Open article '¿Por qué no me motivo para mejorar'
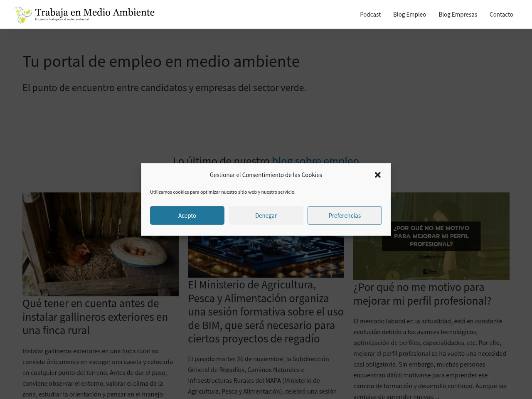The width and height of the screenshot is (532, 399). tap(422, 294)
